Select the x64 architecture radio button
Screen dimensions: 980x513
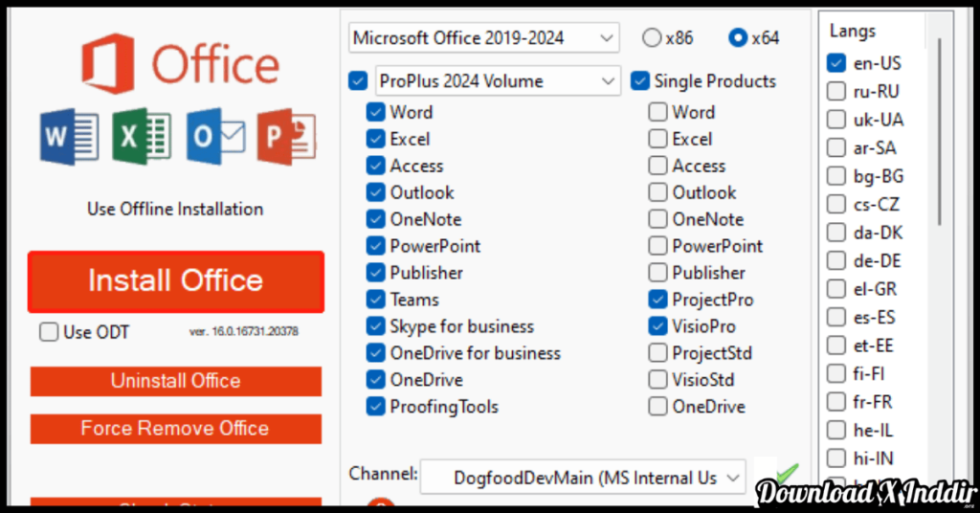tap(738, 38)
